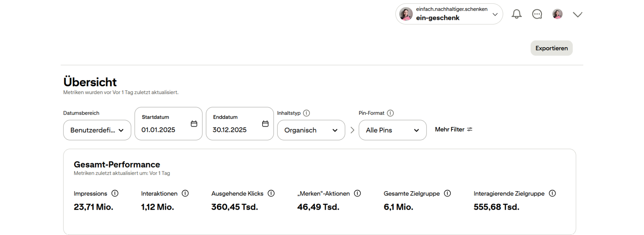Open the Alle Pins format dropdown
Screen dimensions: 644x235
click(392, 130)
